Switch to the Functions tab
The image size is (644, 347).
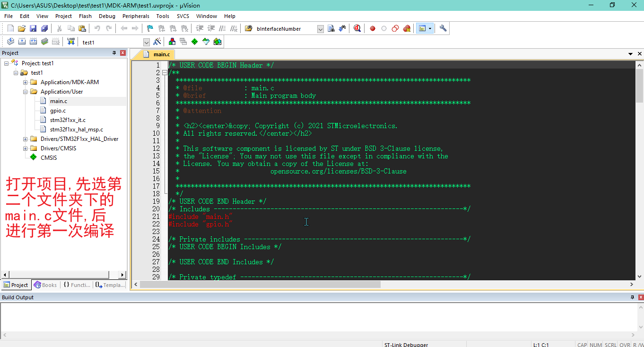[77, 285]
